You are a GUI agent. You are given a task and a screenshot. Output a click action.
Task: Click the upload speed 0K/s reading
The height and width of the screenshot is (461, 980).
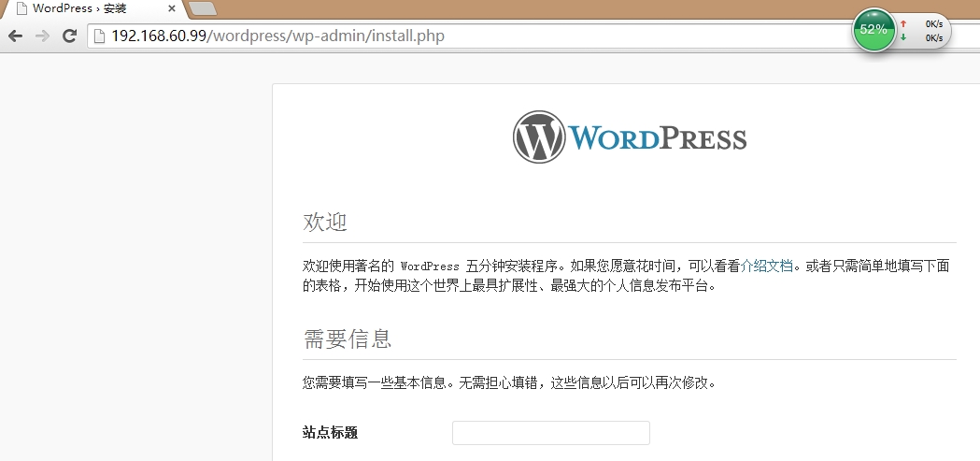[933, 24]
